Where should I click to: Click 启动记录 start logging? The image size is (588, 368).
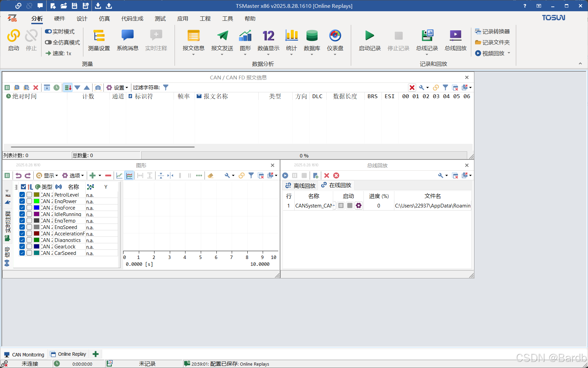coord(370,40)
